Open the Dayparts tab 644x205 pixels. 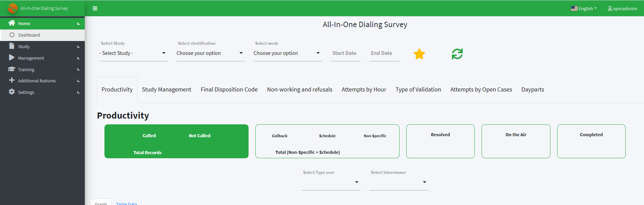pos(532,89)
